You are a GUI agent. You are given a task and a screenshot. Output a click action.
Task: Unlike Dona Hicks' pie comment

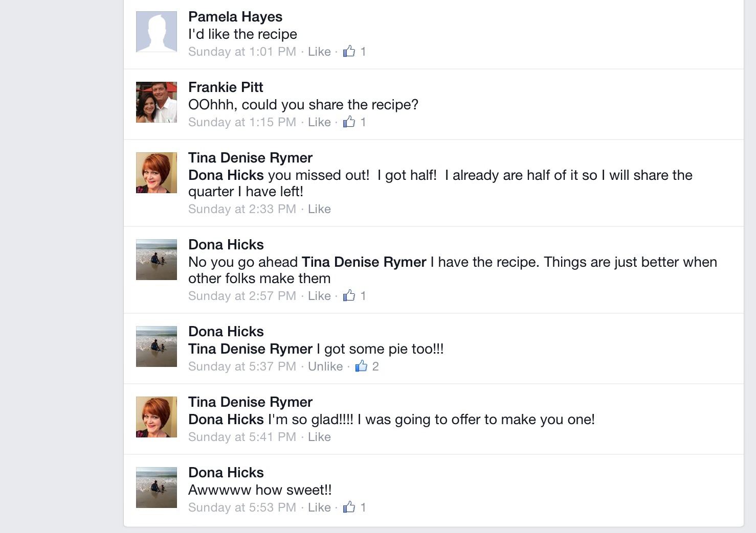(325, 366)
